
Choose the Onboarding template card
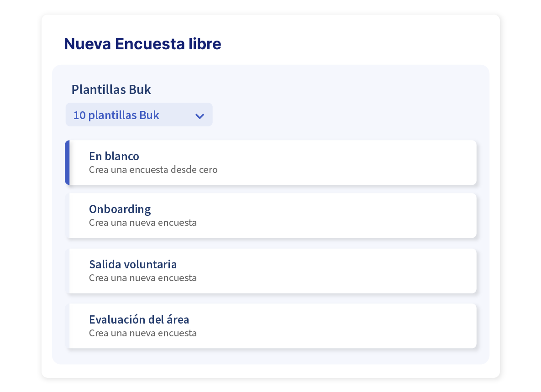click(273, 215)
